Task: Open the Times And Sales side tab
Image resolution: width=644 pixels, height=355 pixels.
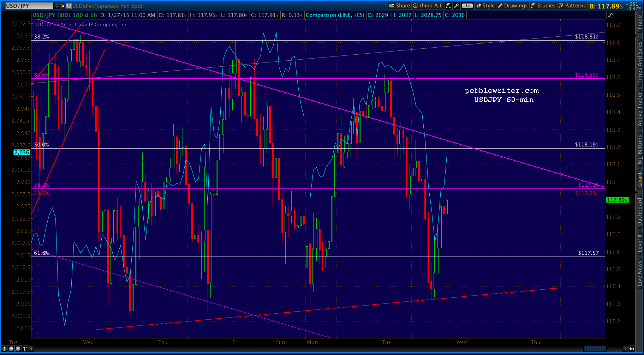Action: 639,62
